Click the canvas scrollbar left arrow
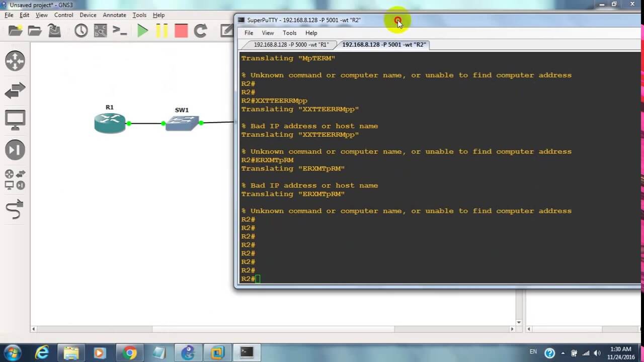The width and height of the screenshot is (644, 362). (34, 329)
